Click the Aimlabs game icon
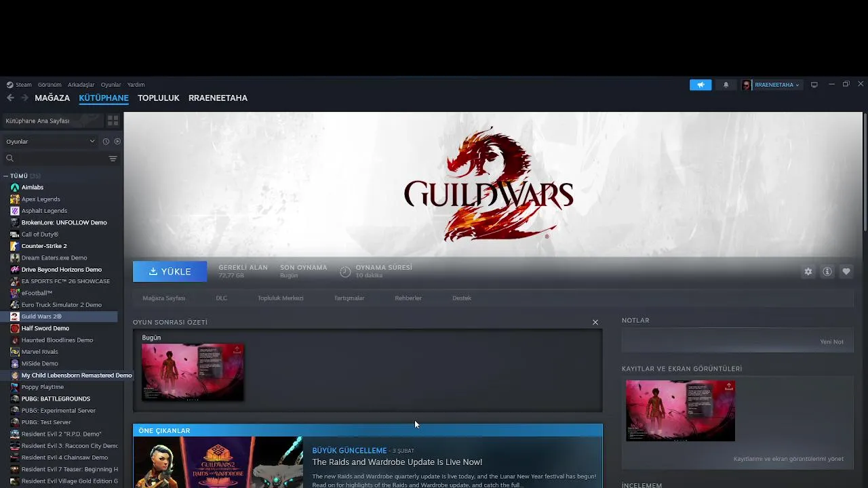 pos(15,187)
